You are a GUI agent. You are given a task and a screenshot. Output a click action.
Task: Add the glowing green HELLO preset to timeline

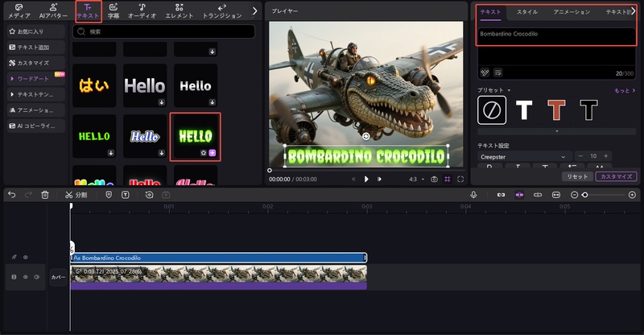(x=213, y=153)
